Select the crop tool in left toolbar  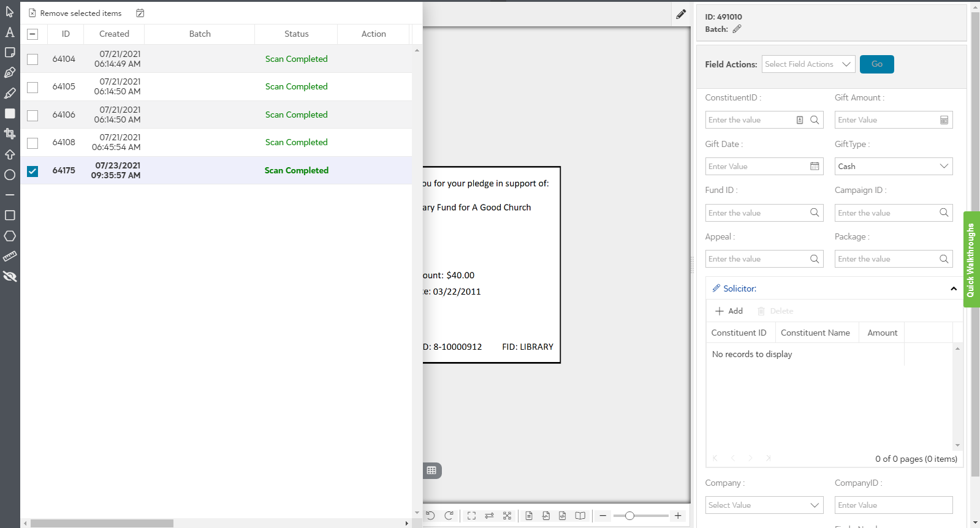tap(10, 134)
